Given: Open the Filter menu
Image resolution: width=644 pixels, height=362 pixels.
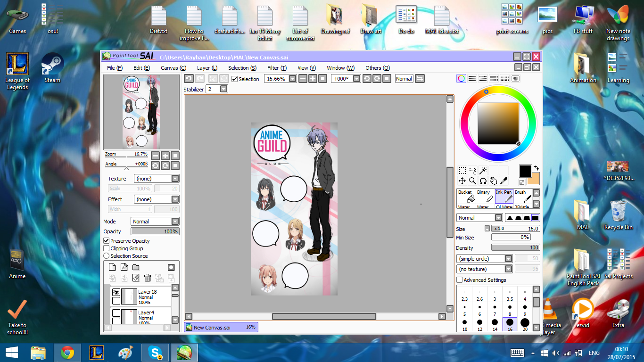Looking at the screenshot, I should [276, 68].
